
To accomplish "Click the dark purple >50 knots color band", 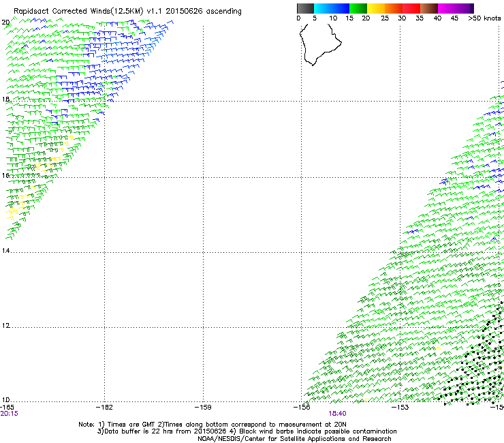I will tap(472, 8).
